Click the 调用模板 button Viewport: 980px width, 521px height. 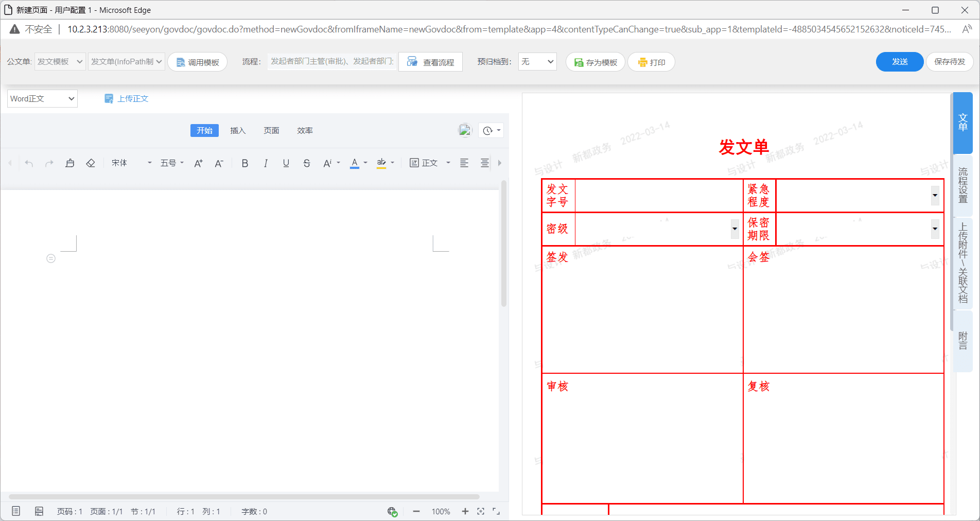coord(198,62)
